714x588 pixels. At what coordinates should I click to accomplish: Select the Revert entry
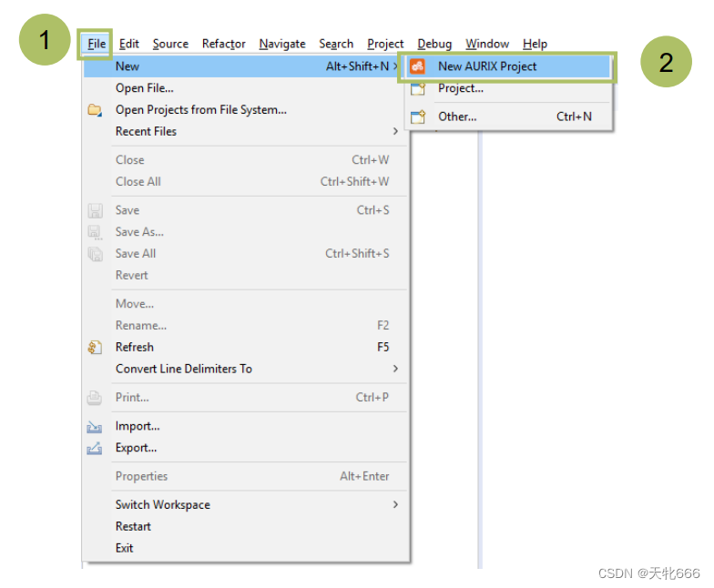246,275
